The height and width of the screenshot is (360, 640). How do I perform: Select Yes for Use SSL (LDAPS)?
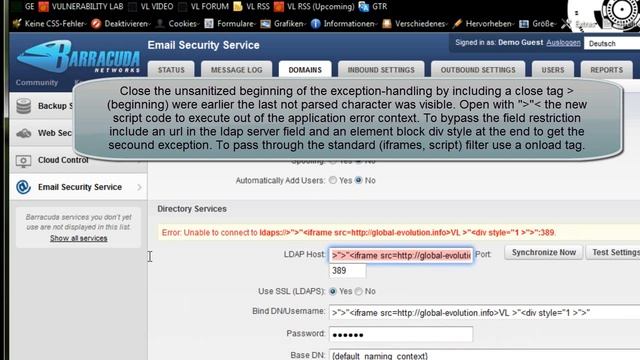333,291
